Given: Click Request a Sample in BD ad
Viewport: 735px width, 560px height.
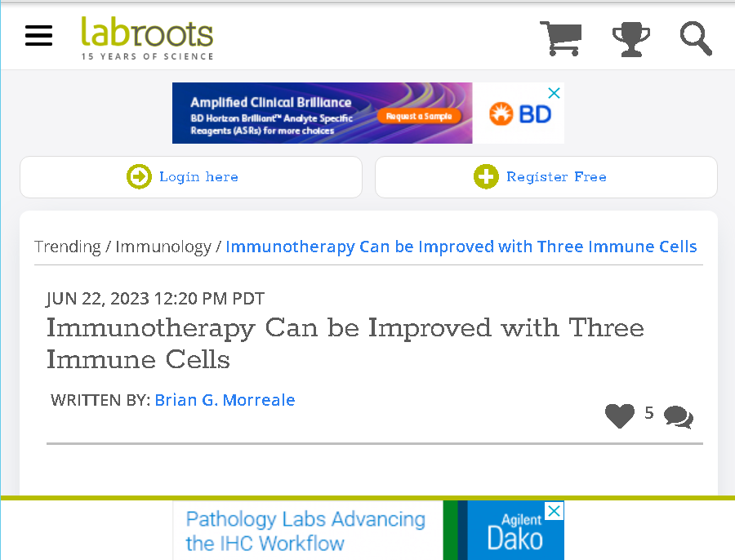Looking at the screenshot, I should click(419, 116).
